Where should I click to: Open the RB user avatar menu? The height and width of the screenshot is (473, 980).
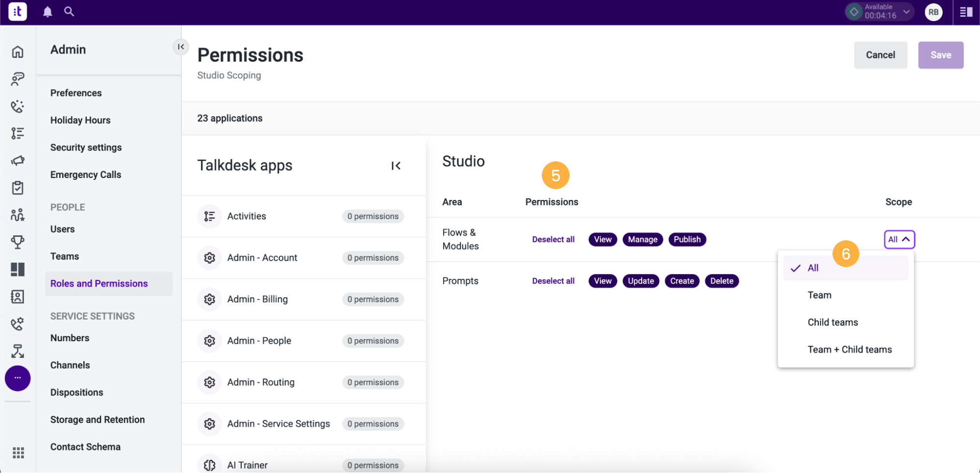coord(933,12)
